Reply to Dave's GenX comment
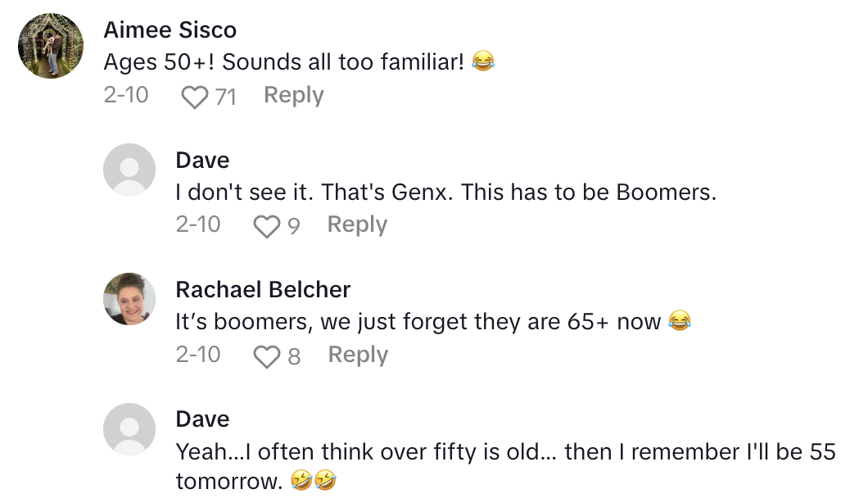This screenshot has width=868, height=498. (x=357, y=224)
